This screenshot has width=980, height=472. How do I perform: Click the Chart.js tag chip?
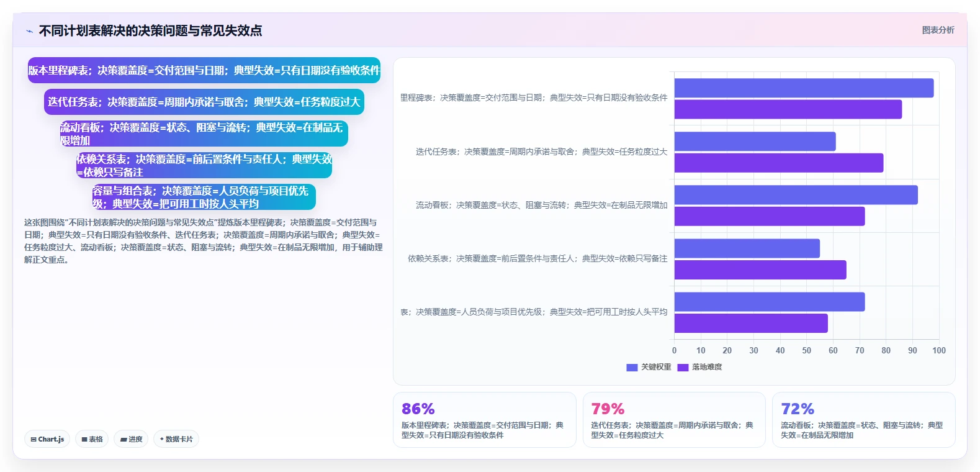click(47, 439)
